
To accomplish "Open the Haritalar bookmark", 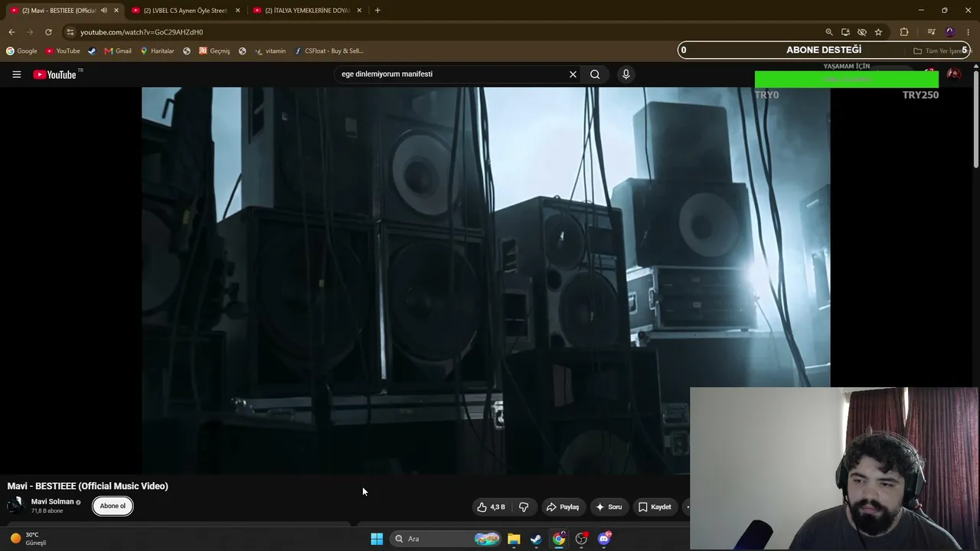I will pos(157,51).
